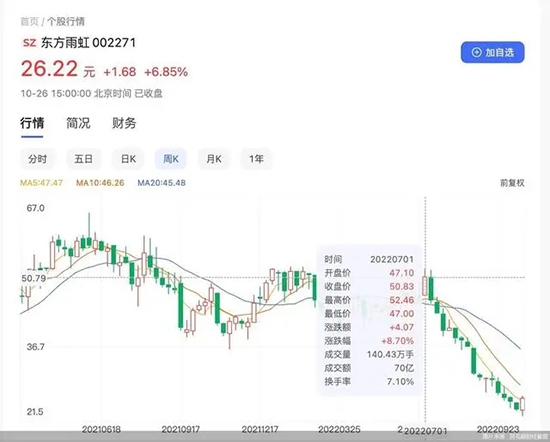Click the tooltip 换手率 value 7.10%
Screen dimensions: 550x442
pos(401,381)
